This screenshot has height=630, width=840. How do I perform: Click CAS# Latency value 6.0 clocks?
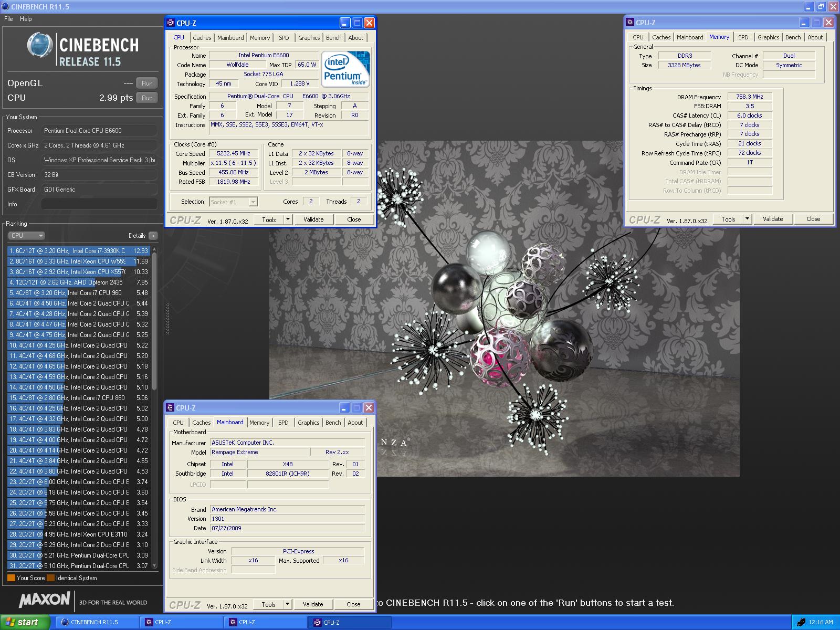(x=750, y=115)
